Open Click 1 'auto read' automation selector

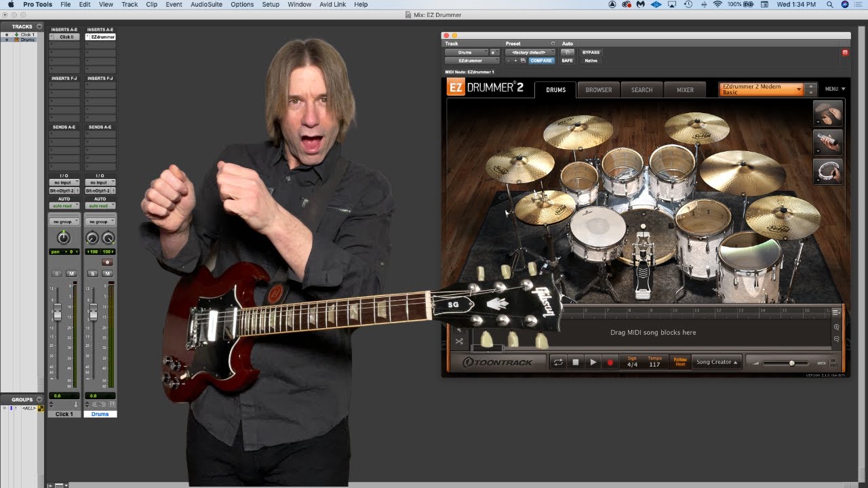(x=64, y=205)
